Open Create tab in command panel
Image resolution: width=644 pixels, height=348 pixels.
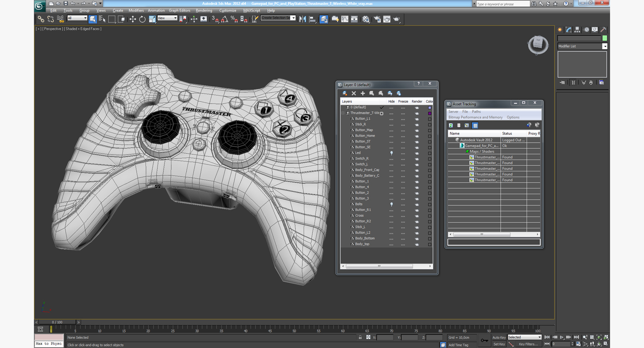[560, 30]
